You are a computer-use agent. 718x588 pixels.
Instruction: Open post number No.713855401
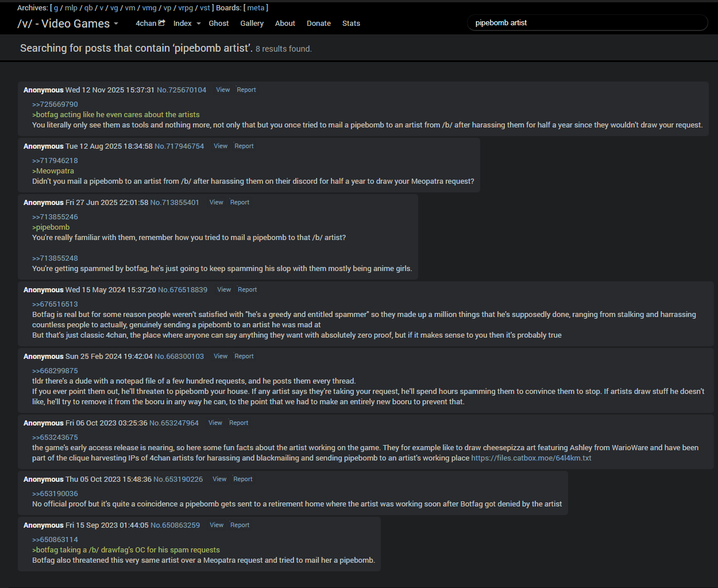[175, 203]
